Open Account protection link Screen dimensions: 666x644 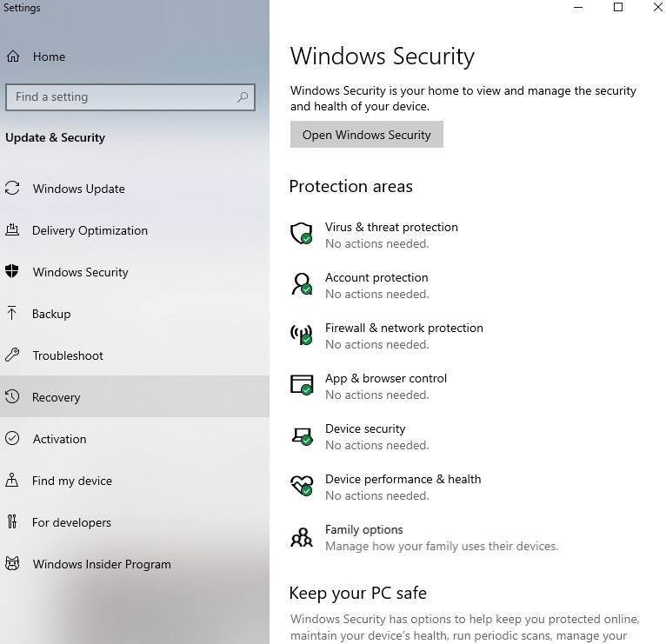click(x=376, y=277)
